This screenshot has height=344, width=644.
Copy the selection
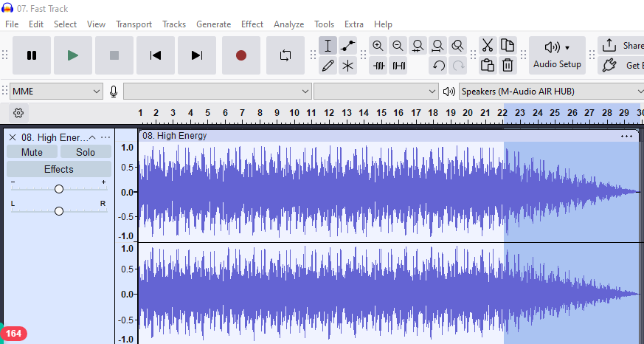[x=508, y=46]
